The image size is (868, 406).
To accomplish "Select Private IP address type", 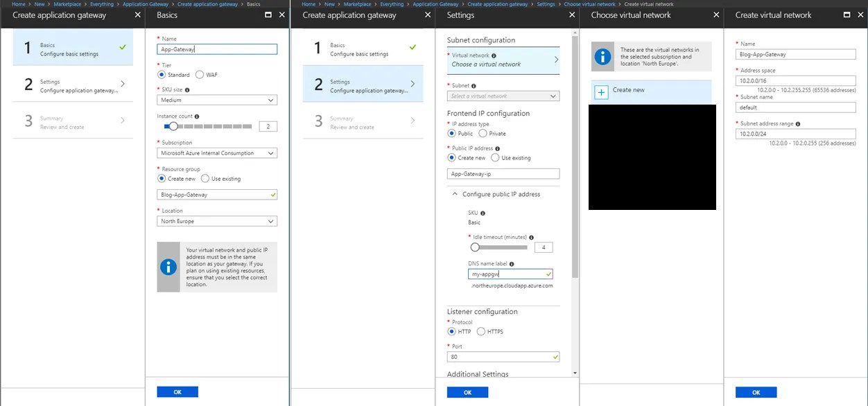I will tap(483, 134).
